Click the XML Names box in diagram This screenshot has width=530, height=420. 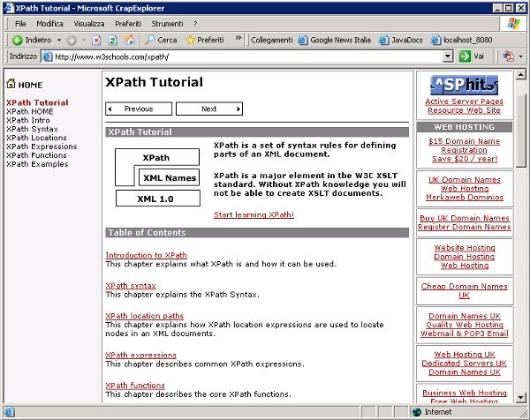[169, 177]
